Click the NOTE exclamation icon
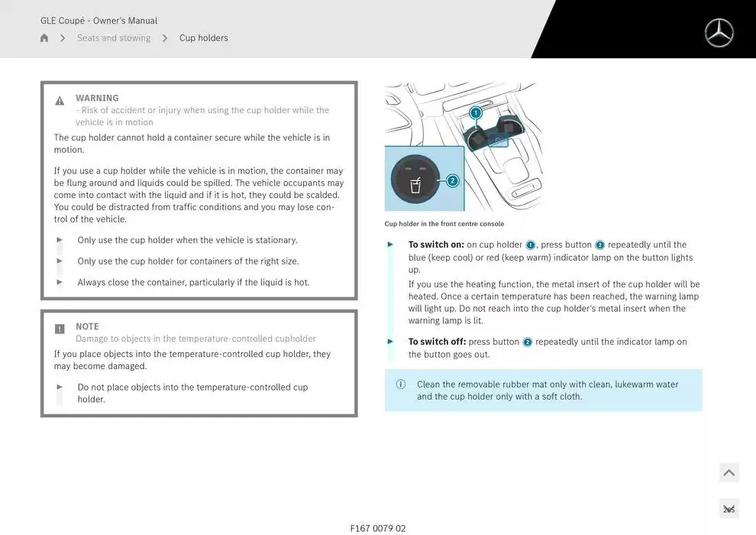The image size is (756, 535). pyautogui.click(x=60, y=329)
